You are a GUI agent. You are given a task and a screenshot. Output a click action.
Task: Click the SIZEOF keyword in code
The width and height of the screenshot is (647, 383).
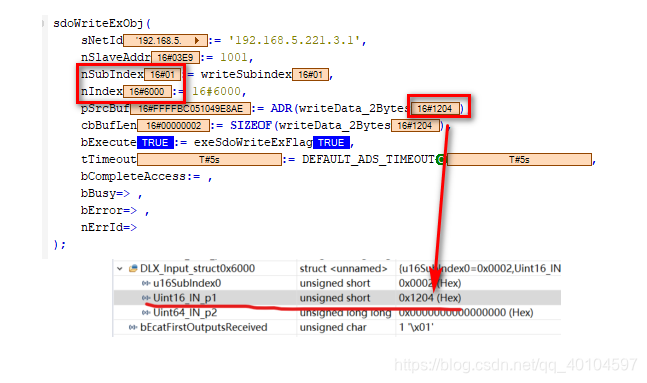pos(251,125)
